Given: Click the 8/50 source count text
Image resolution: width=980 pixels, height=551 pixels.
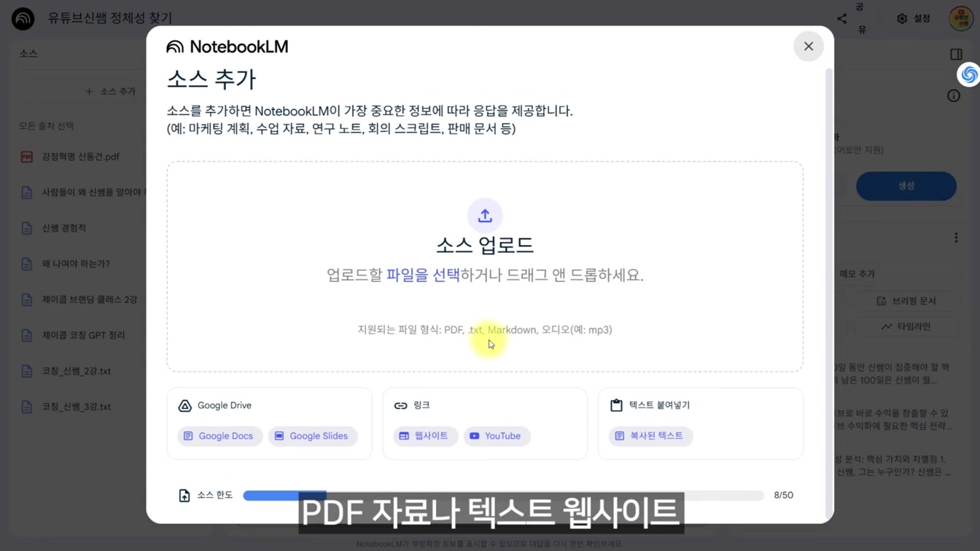Looking at the screenshot, I should [x=784, y=496].
